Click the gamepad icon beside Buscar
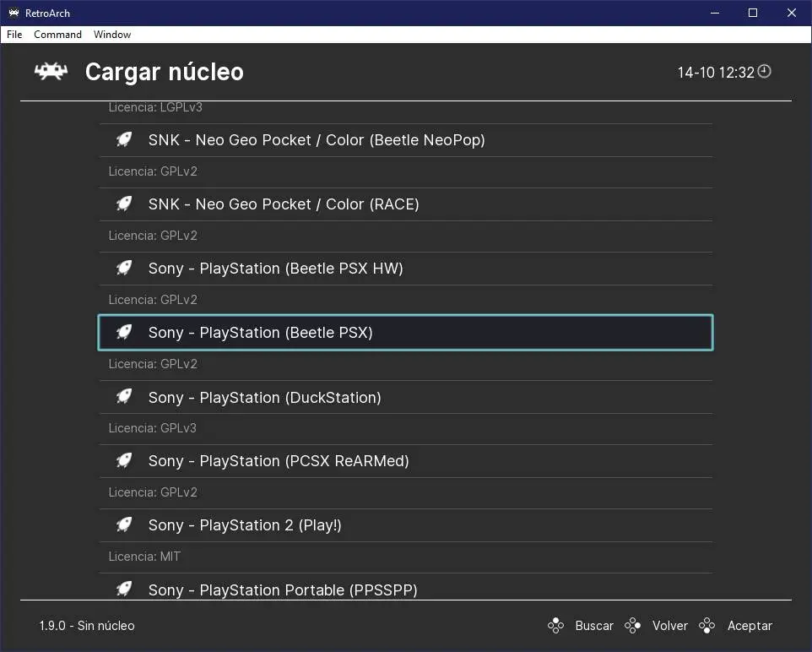Screen dimensions: 812x652 (555, 626)
